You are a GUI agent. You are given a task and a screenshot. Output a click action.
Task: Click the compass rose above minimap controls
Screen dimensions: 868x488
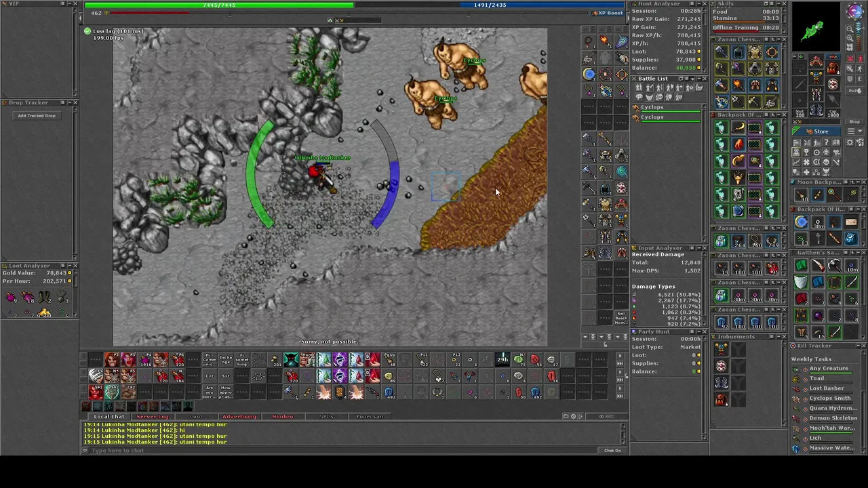point(855,11)
